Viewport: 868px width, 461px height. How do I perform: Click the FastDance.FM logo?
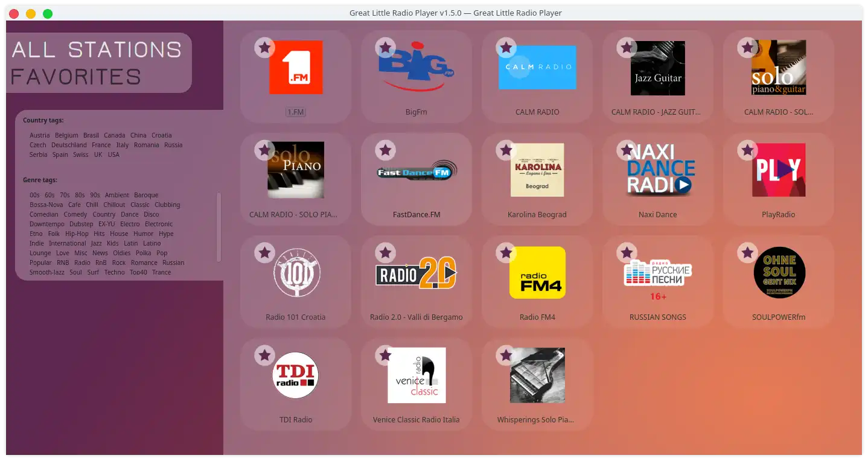416,171
